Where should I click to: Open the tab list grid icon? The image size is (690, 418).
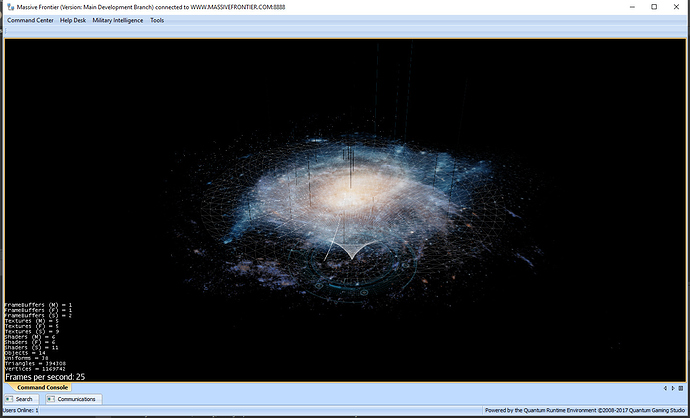point(681,388)
